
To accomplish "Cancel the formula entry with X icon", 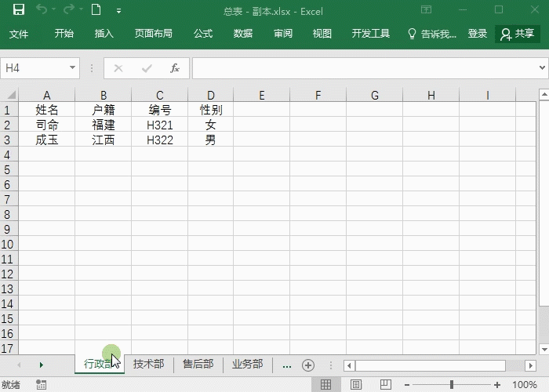I will pyautogui.click(x=118, y=68).
